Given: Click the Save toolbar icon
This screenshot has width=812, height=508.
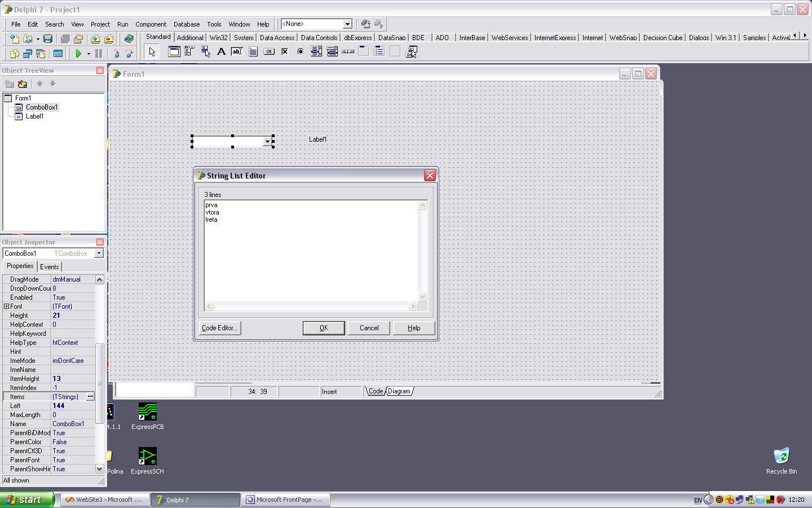Looking at the screenshot, I should tap(48, 39).
